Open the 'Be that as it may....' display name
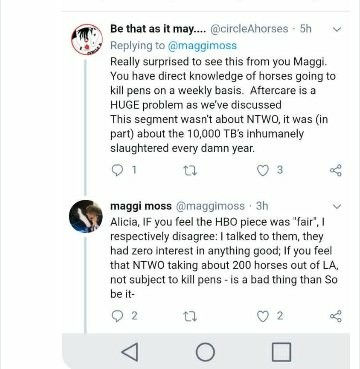The height and width of the screenshot is (369, 360). (x=158, y=29)
